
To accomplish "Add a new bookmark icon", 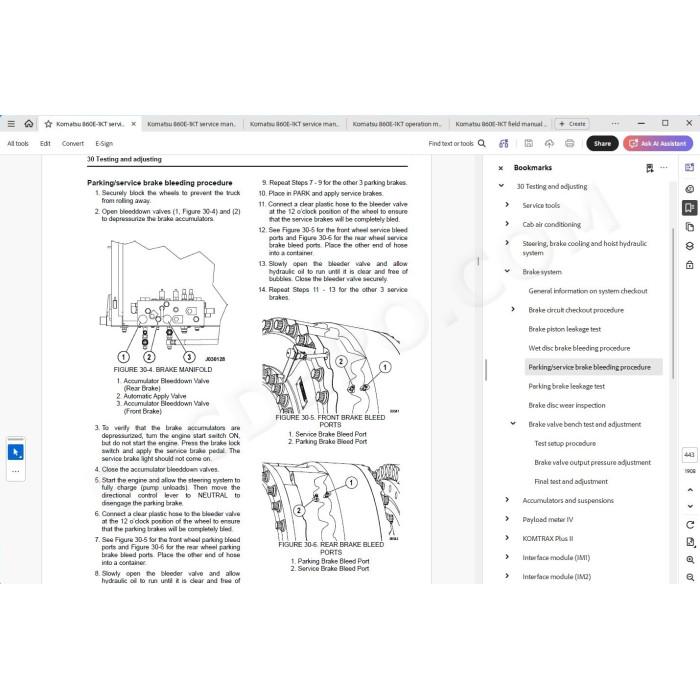I will [650, 168].
